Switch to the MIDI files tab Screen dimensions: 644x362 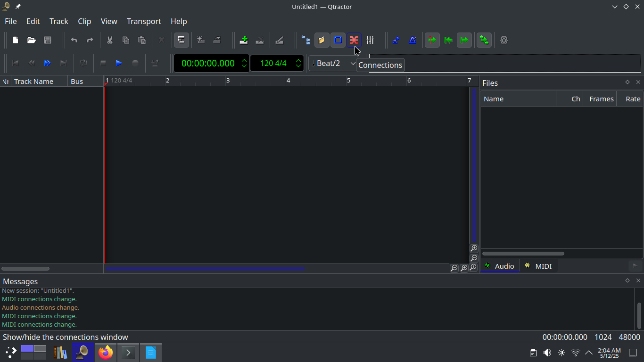click(538, 266)
